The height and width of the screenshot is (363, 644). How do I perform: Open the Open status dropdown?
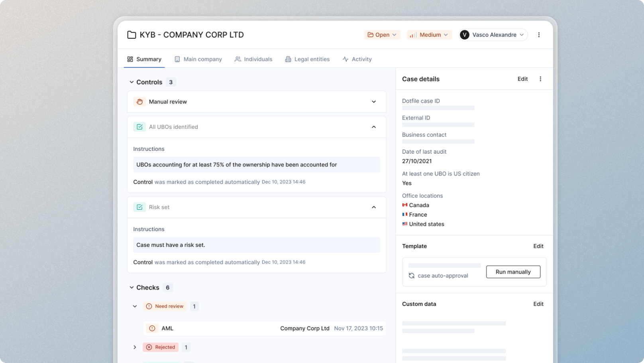pos(382,35)
